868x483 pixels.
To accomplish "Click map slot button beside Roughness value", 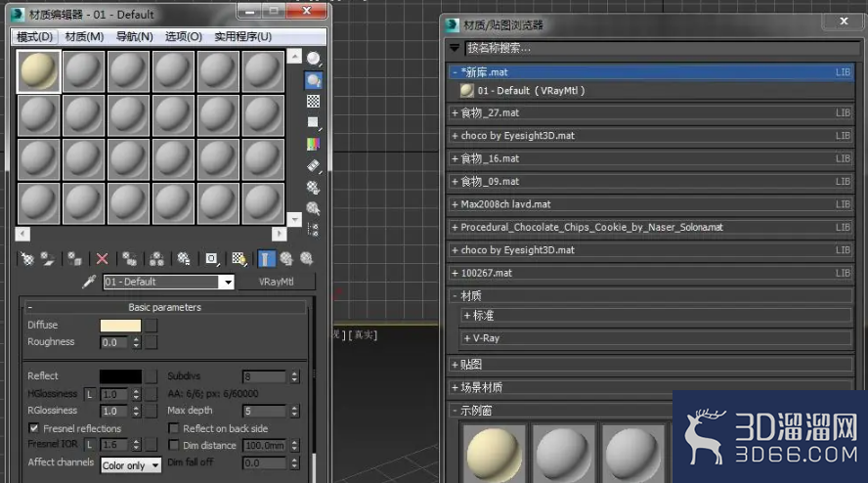I will (x=152, y=343).
